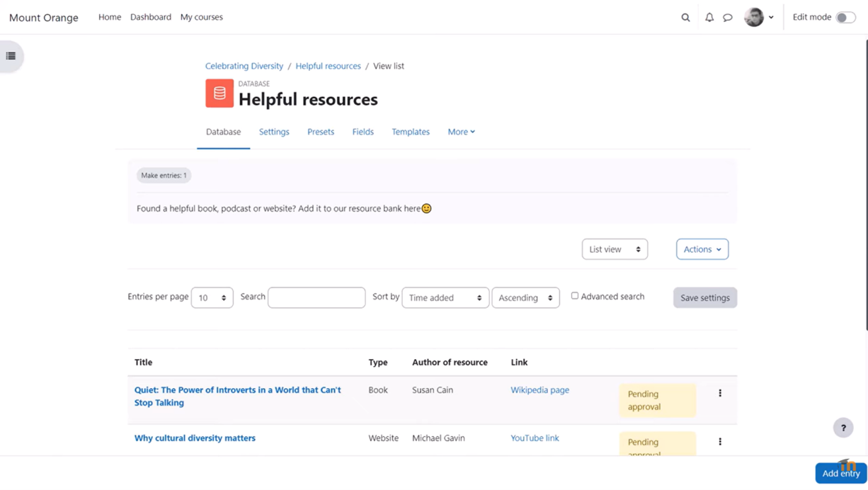Open the List view dropdown
Image resolution: width=868 pixels, height=490 pixels.
[614, 249]
